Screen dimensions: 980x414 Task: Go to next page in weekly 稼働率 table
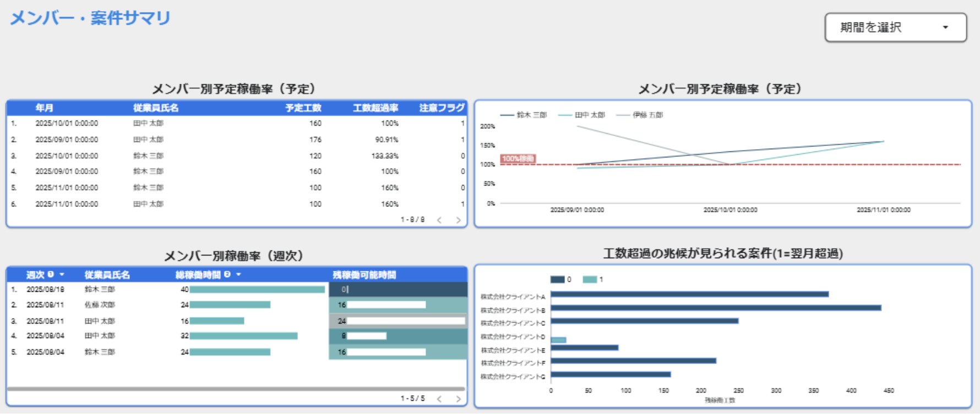[458, 399]
